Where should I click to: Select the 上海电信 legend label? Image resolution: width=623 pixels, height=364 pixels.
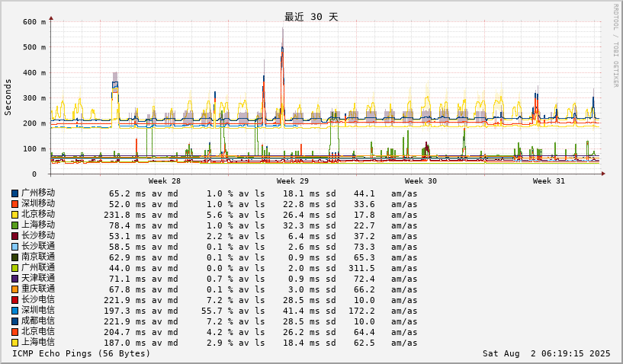coord(38,343)
